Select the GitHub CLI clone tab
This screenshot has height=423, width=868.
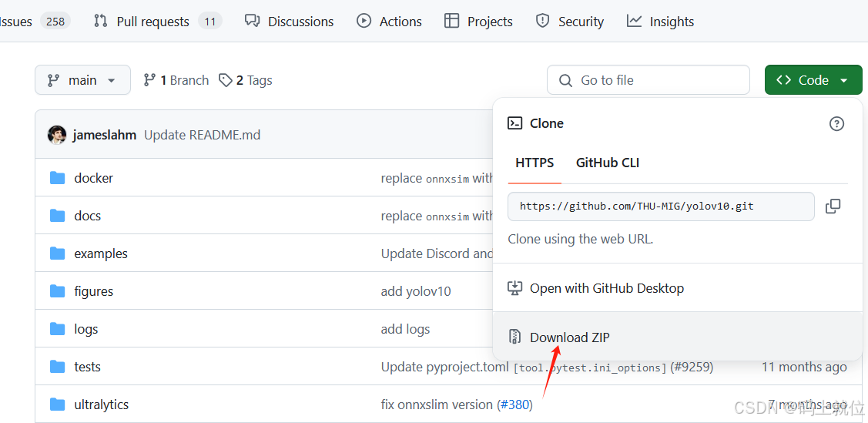point(608,163)
